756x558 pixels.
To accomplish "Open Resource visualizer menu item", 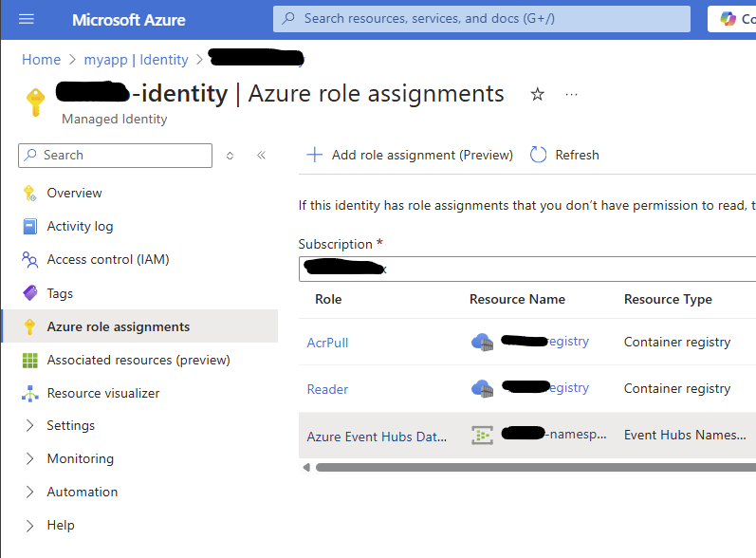I will tap(103, 394).
